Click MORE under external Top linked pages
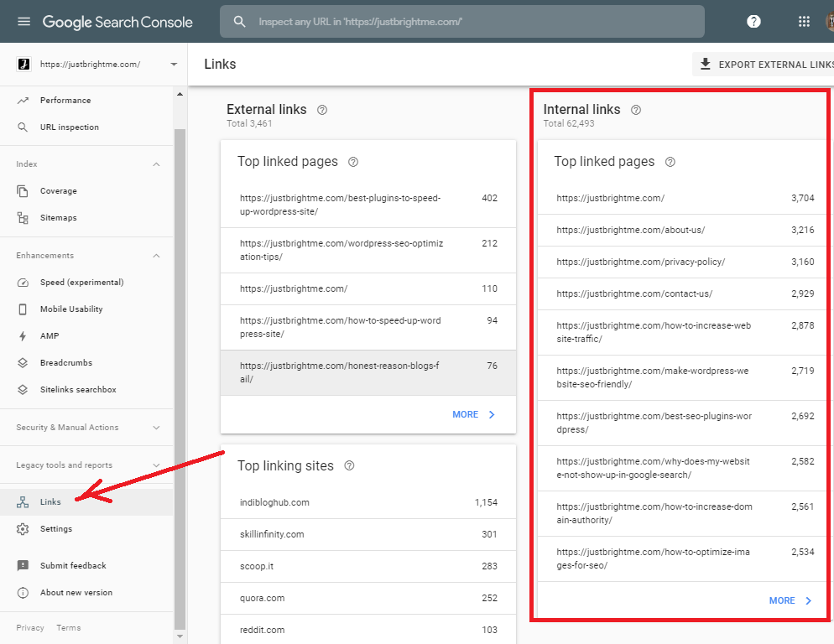834x644 pixels. (x=473, y=414)
